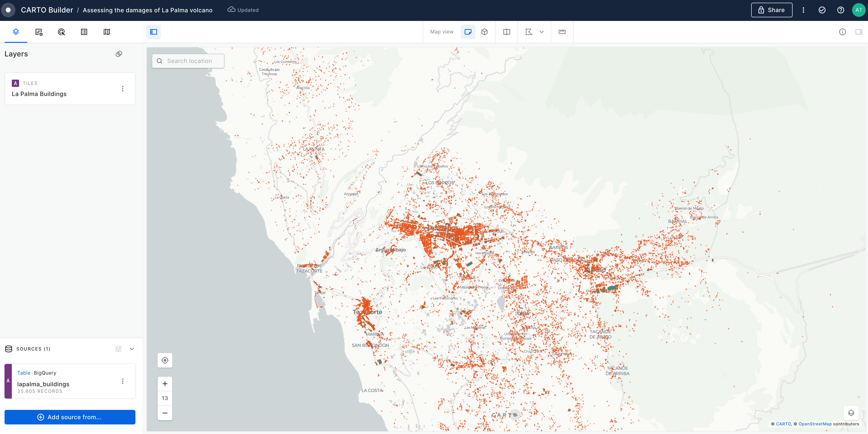868x434 pixels.
Task: Click 35,605 RECORDS text
Action: (x=40, y=391)
